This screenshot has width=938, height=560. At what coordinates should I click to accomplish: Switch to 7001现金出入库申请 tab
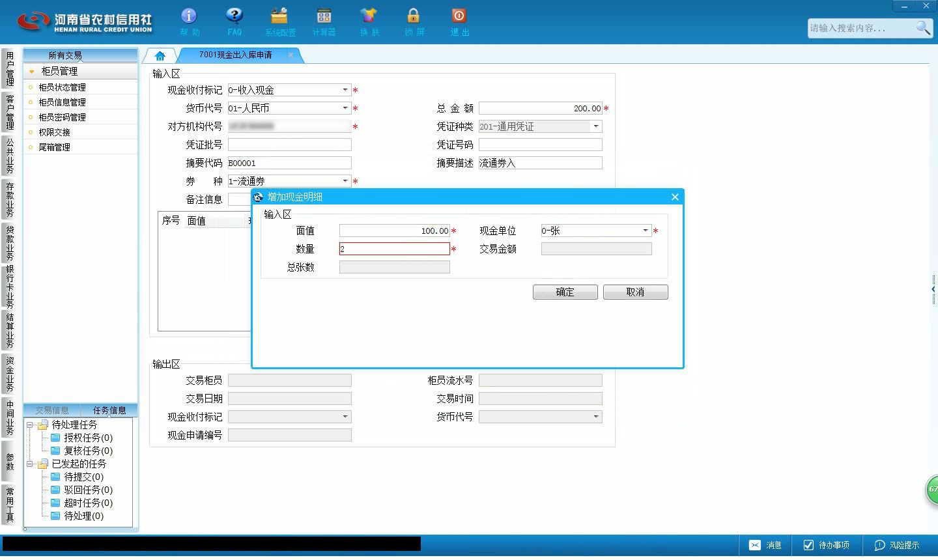tap(235, 55)
